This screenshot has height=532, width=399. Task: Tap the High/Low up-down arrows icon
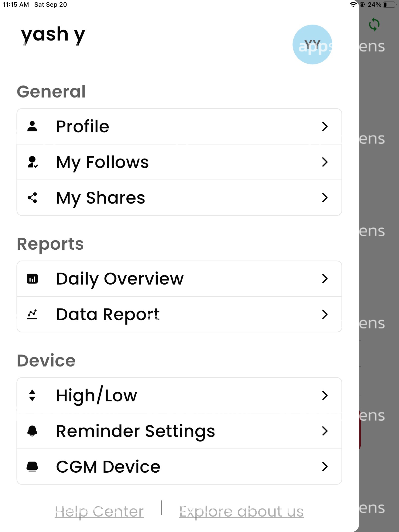point(32,395)
